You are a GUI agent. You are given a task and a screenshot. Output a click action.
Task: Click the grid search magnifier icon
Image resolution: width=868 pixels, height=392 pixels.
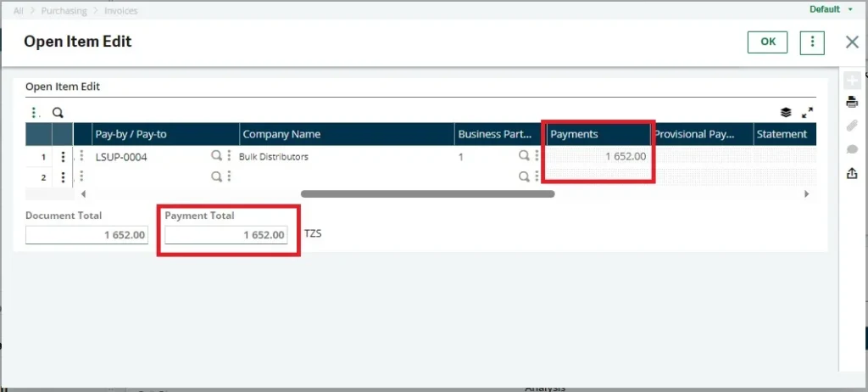pos(58,112)
